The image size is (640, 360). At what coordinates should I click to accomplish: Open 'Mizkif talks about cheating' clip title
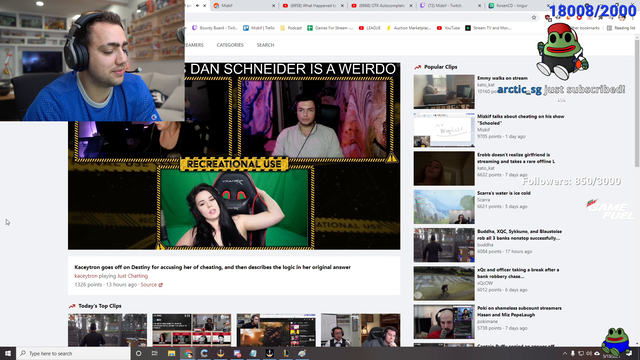[x=520, y=120]
